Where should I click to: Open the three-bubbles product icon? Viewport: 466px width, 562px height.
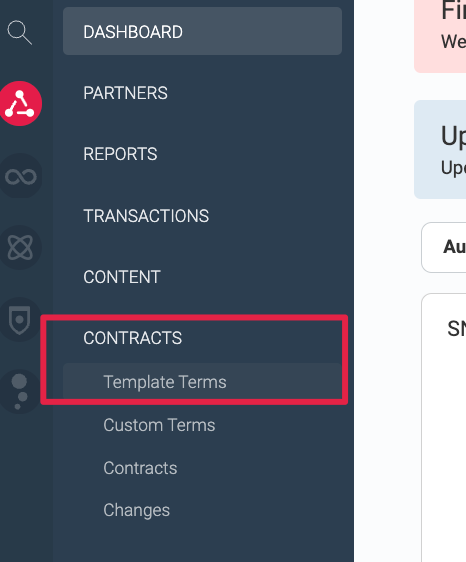click(x=20, y=391)
